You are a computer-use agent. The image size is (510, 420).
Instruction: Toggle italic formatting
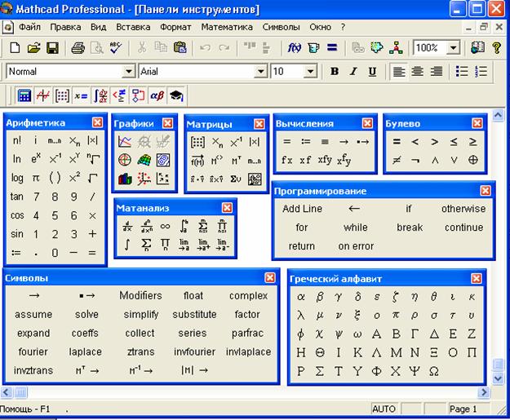(353, 72)
